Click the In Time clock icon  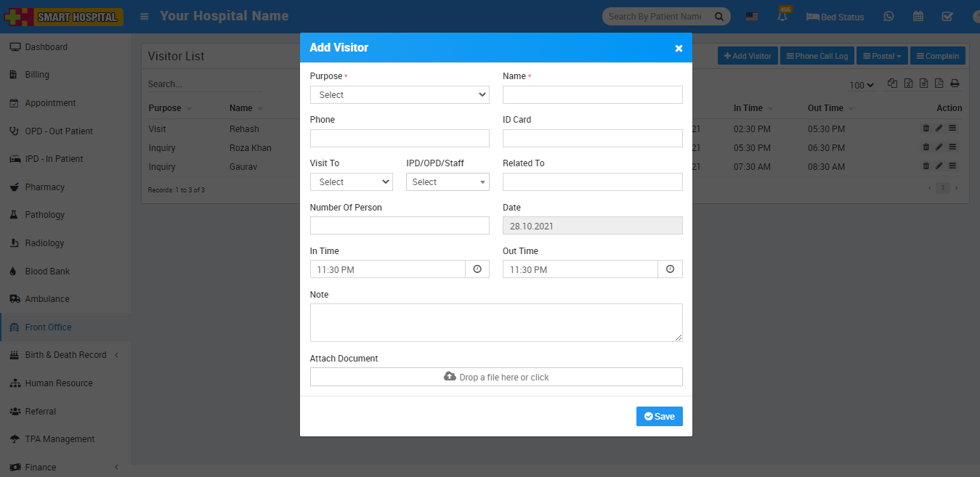click(477, 269)
